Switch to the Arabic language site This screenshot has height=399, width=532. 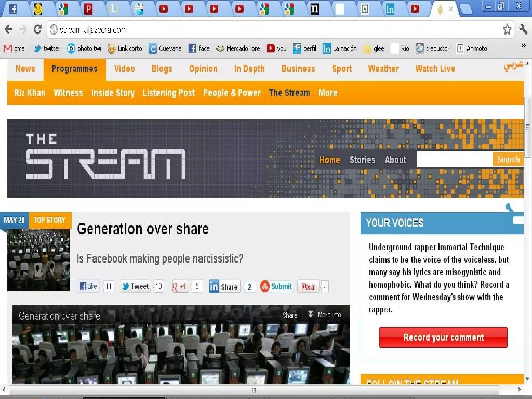point(513,66)
